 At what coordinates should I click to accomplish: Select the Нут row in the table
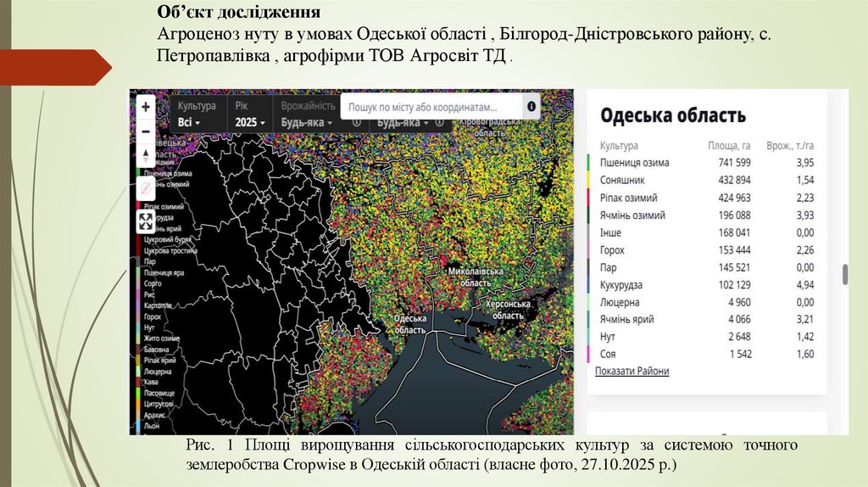707,337
